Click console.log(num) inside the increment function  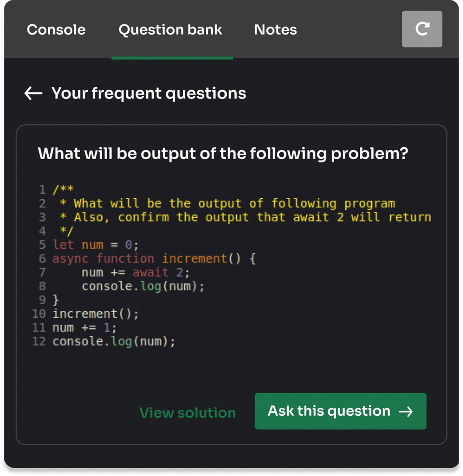click(x=143, y=286)
